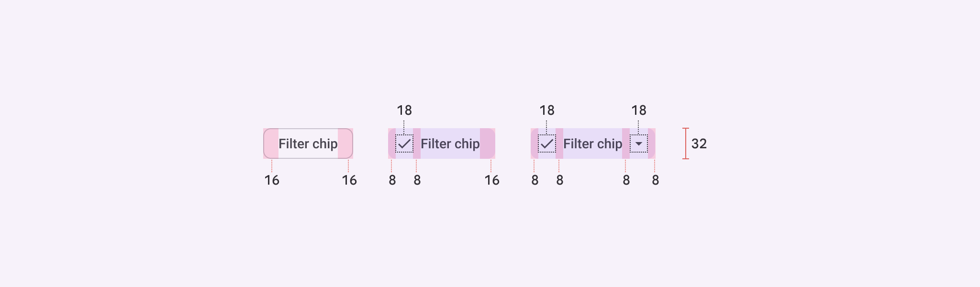
Task: Click the 32 height dimension label
Action: [x=699, y=143]
